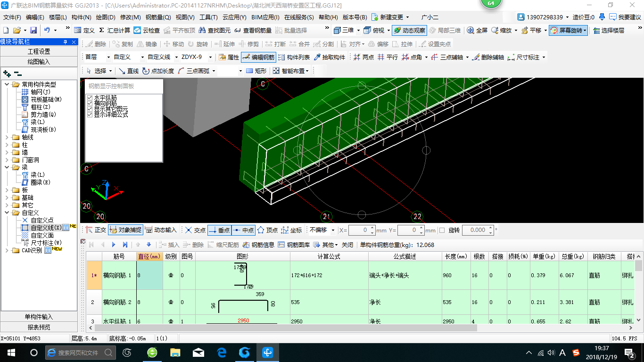Image resolution: width=644 pixels, height=362 pixels.
Task: Collapse the 自定义 tree node
Action: click(x=8, y=213)
